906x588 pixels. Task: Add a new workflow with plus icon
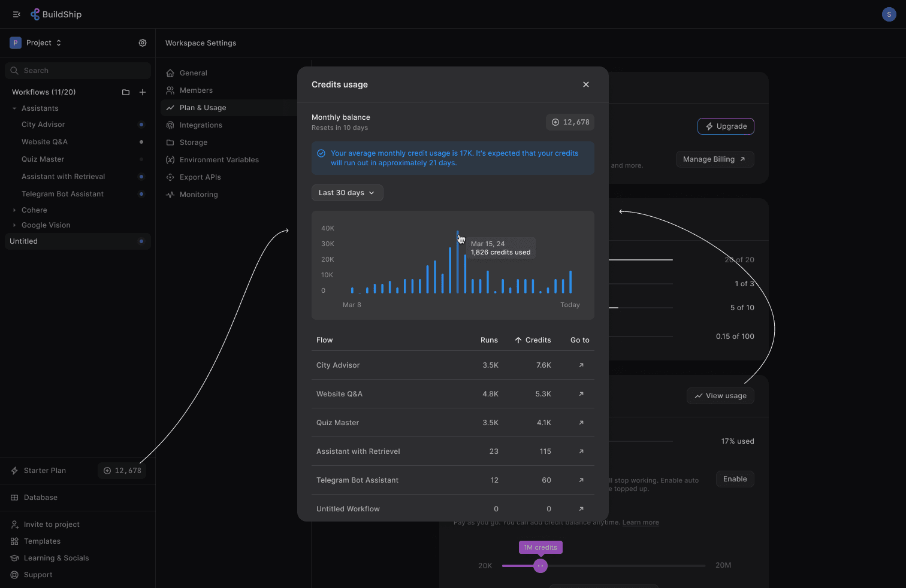coord(143,92)
